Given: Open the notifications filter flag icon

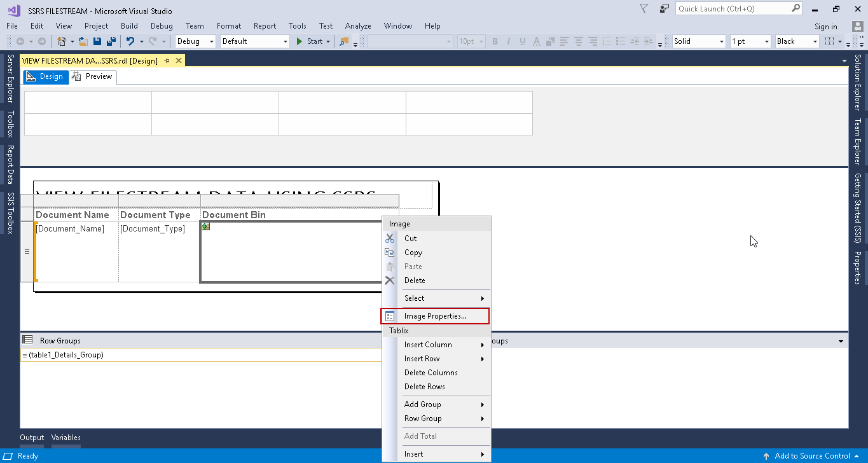Looking at the screenshot, I should click(x=644, y=9).
